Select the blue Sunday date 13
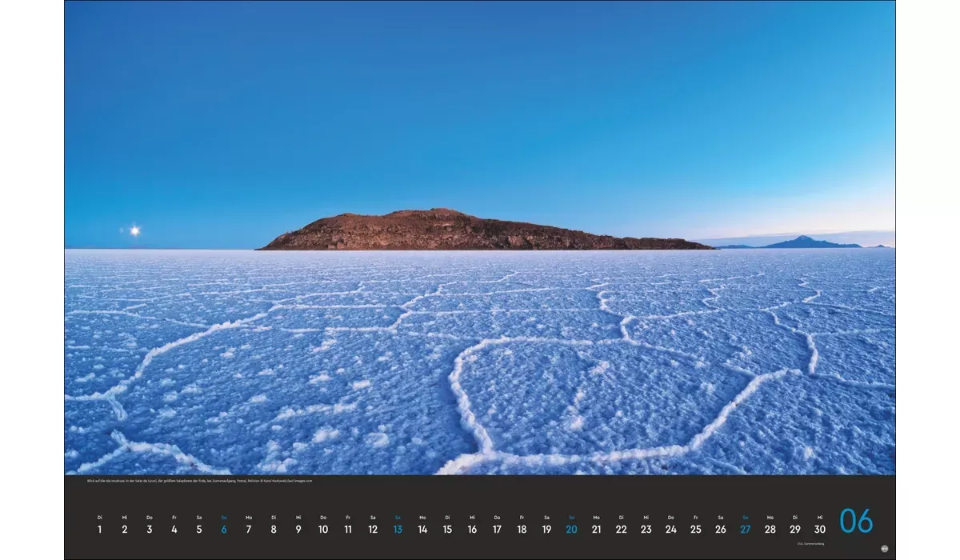 click(x=398, y=530)
